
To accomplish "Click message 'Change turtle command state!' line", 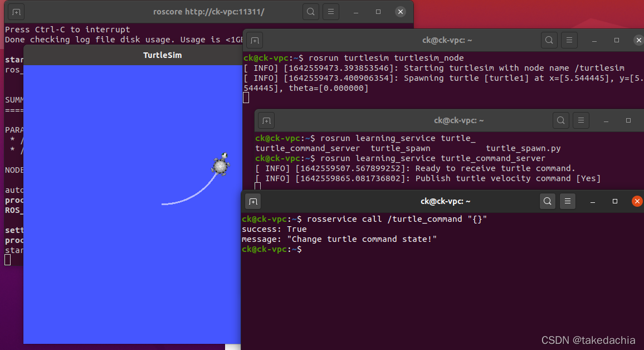I will [x=339, y=239].
